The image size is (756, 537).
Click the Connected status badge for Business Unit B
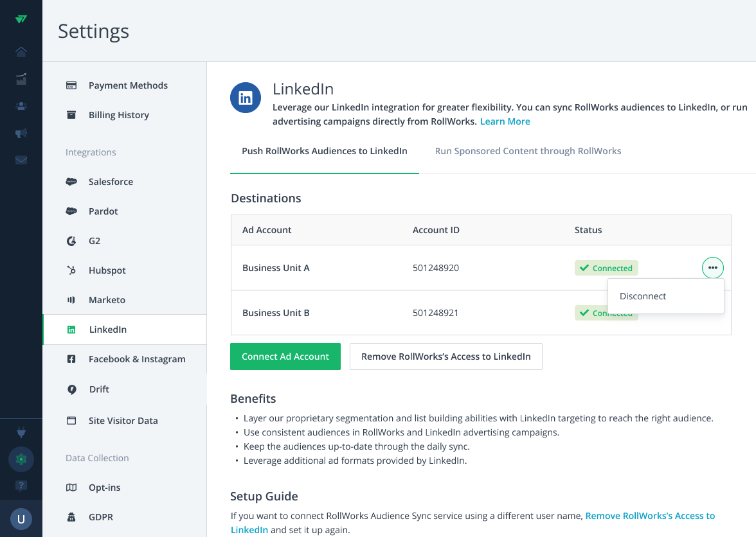click(591, 313)
